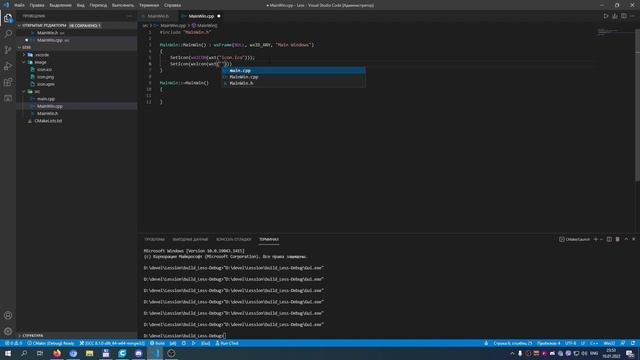The width and height of the screenshot is (640, 360).
Task: Add a new terminal with plus icon
Action: tap(596, 239)
